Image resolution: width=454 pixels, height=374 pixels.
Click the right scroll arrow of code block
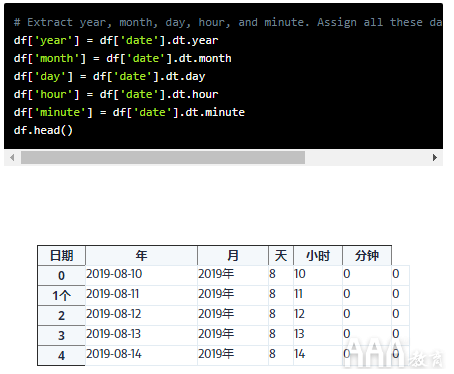point(435,157)
